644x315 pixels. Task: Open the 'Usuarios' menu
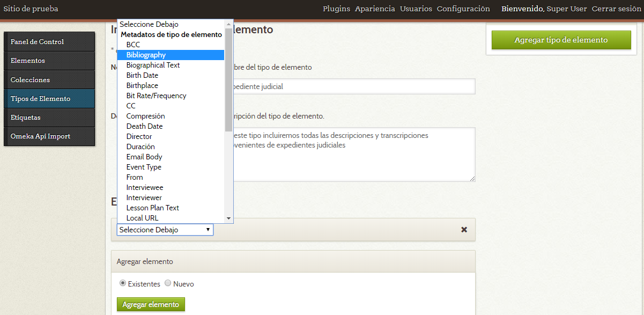pyautogui.click(x=416, y=9)
